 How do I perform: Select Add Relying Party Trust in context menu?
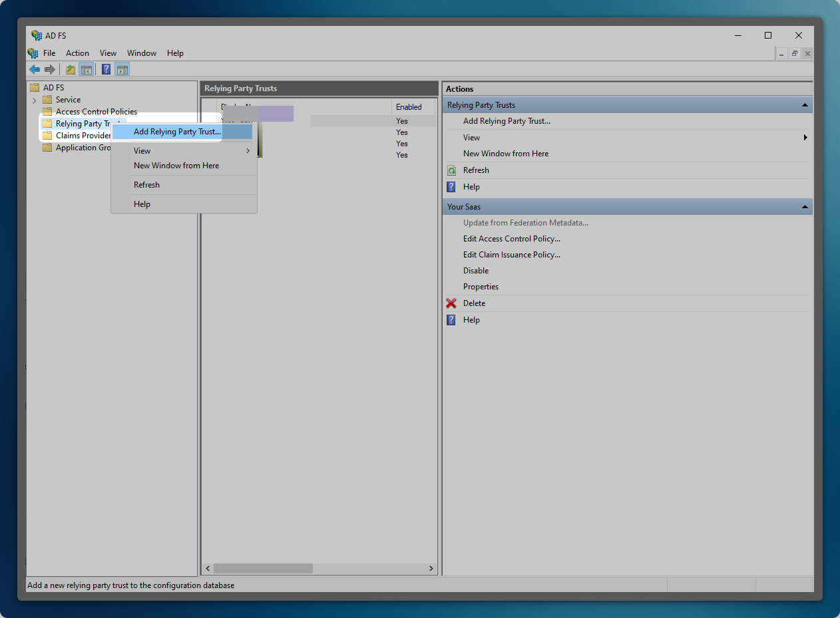point(177,132)
